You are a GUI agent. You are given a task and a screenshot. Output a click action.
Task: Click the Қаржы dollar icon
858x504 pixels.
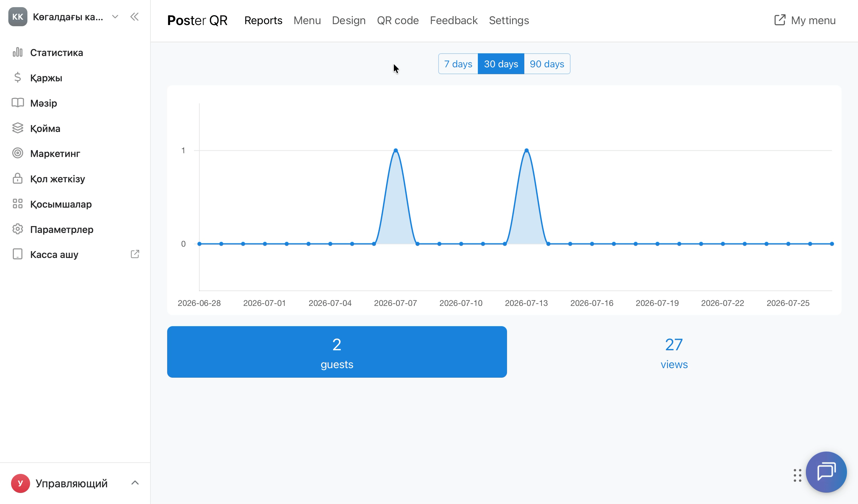pyautogui.click(x=17, y=78)
